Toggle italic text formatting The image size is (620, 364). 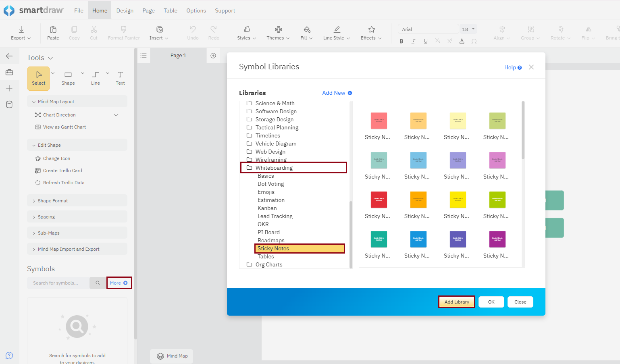(413, 41)
